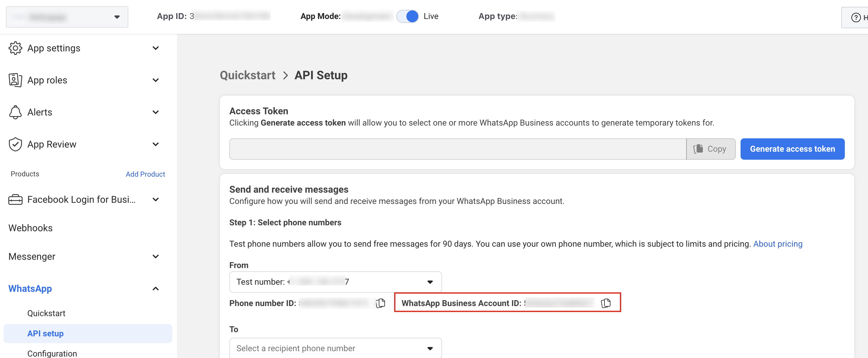Click the 'Step 1: Select phone numbers' heading

pos(285,223)
